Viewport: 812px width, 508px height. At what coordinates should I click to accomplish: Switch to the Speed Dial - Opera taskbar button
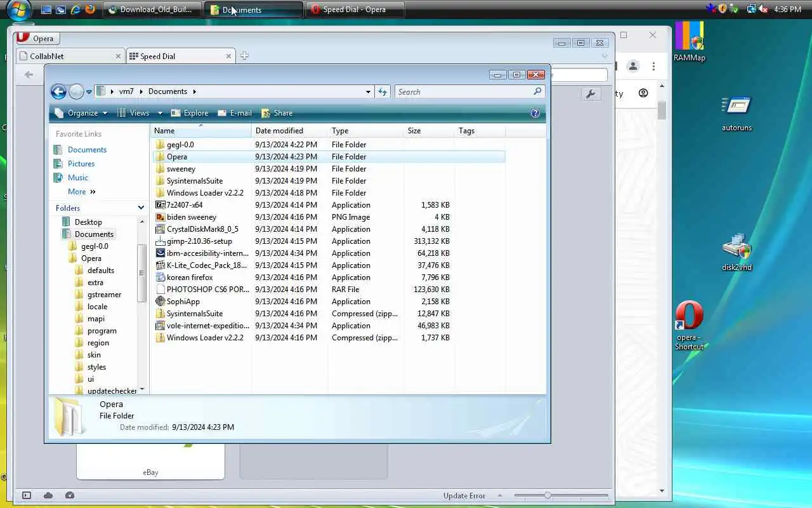coord(355,10)
